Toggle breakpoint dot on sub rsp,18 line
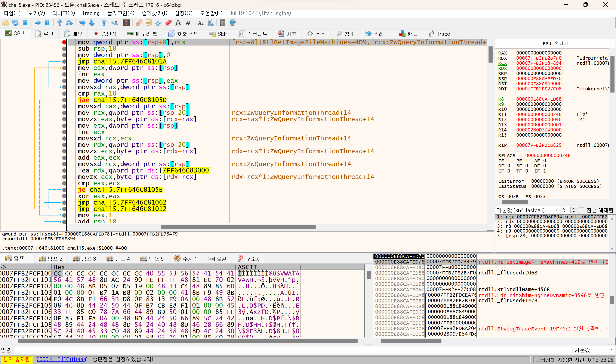This screenshot has height=364, width=616. tap(64, 49)
